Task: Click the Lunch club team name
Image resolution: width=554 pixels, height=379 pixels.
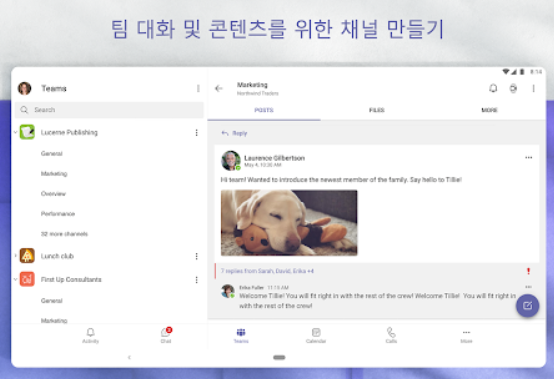Action: (57, 256)
